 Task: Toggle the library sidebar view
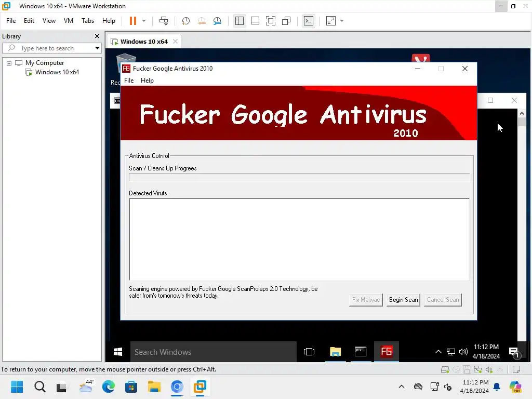[239, 21]
